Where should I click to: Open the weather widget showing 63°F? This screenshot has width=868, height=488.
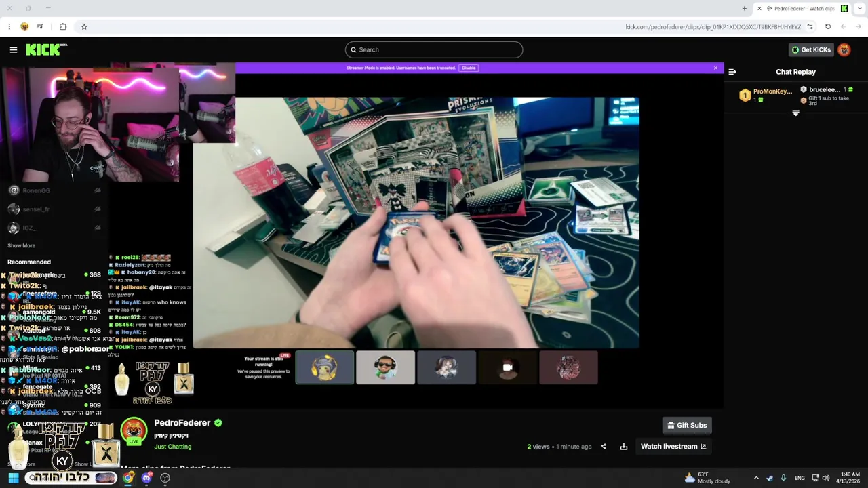[x=707, y=478]
